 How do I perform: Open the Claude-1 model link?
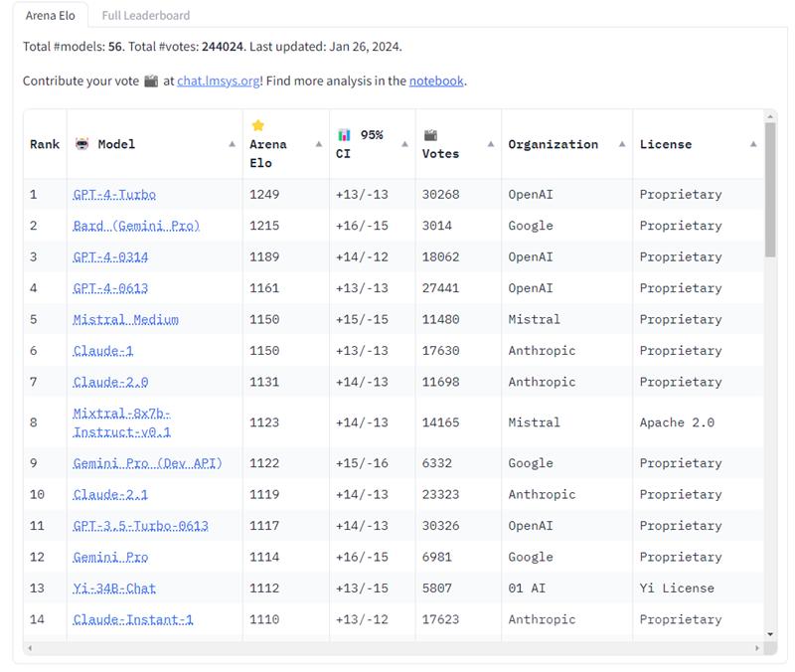coord(103,351)
